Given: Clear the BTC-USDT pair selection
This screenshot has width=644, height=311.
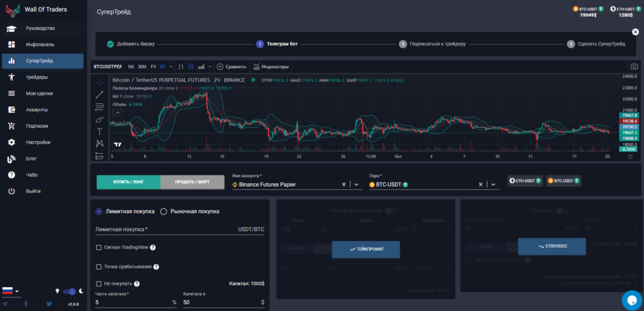Looking at the screenshot, I should 480,184.
